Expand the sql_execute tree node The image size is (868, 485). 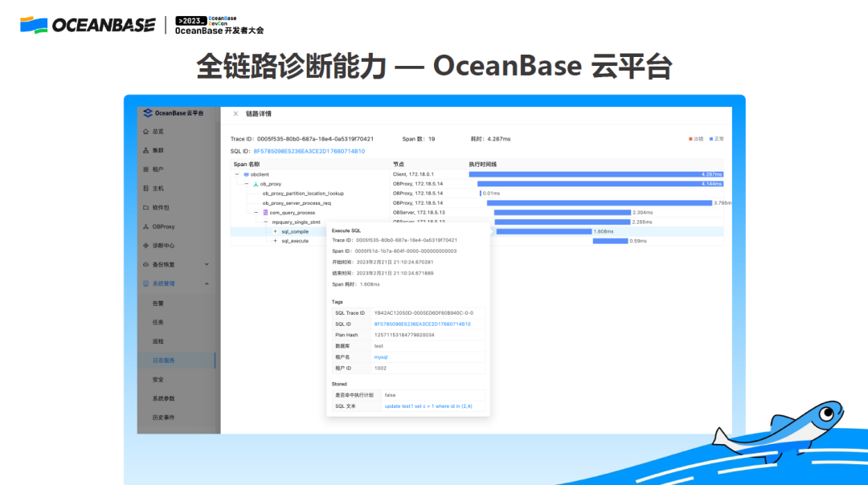click(x=275, y=241)
